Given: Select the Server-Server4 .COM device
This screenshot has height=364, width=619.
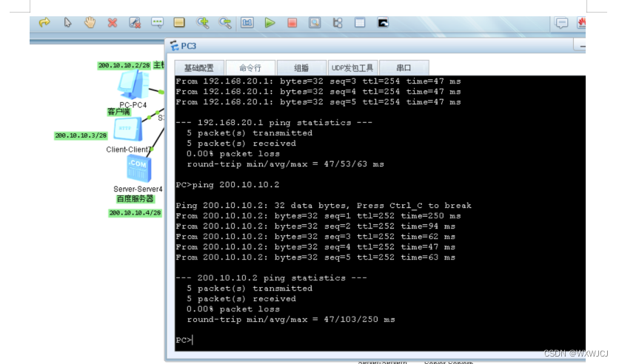Looking at the screenshot, I should point(138,169).
